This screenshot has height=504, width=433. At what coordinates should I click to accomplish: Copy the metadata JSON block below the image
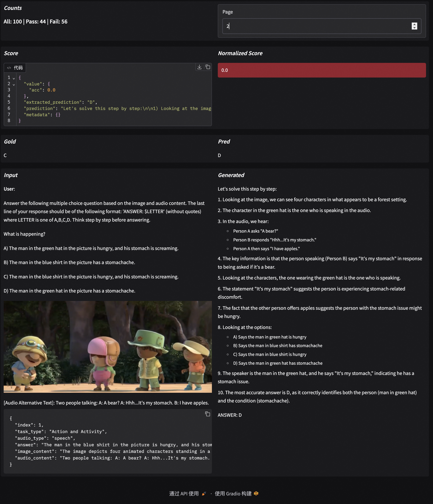[x=208, y=414]
